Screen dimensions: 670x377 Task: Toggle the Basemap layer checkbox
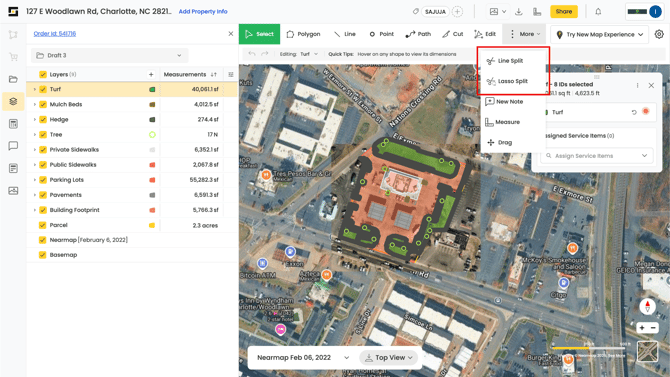pos(43,255)
